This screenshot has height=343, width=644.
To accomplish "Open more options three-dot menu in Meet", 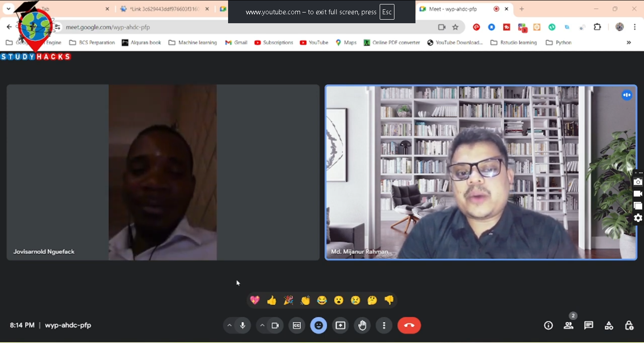I will pyautogui.click(x=384, y=326).
